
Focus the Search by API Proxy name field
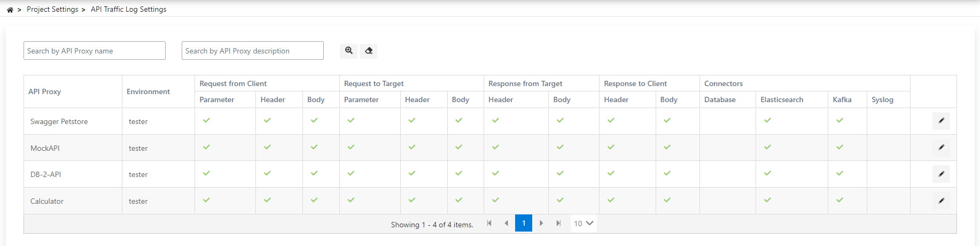coord(95,51)
